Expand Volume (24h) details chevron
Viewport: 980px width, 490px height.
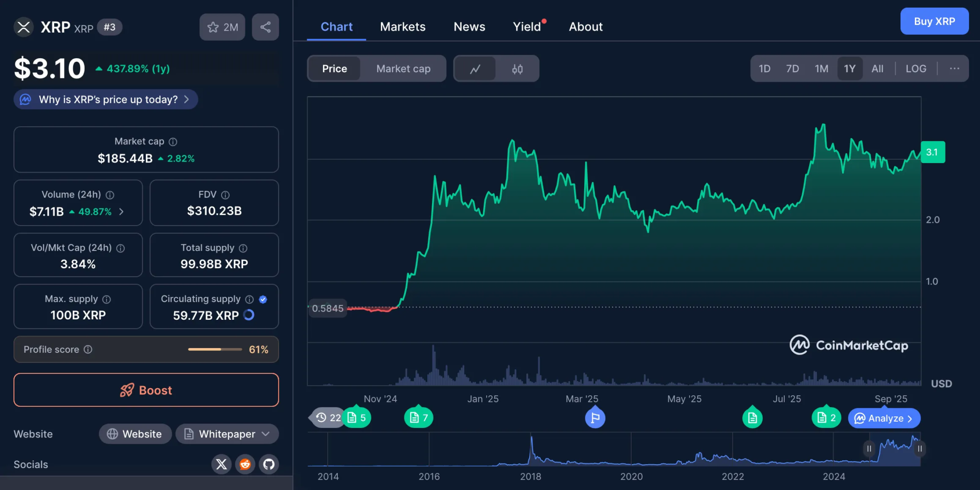(122, 211)
